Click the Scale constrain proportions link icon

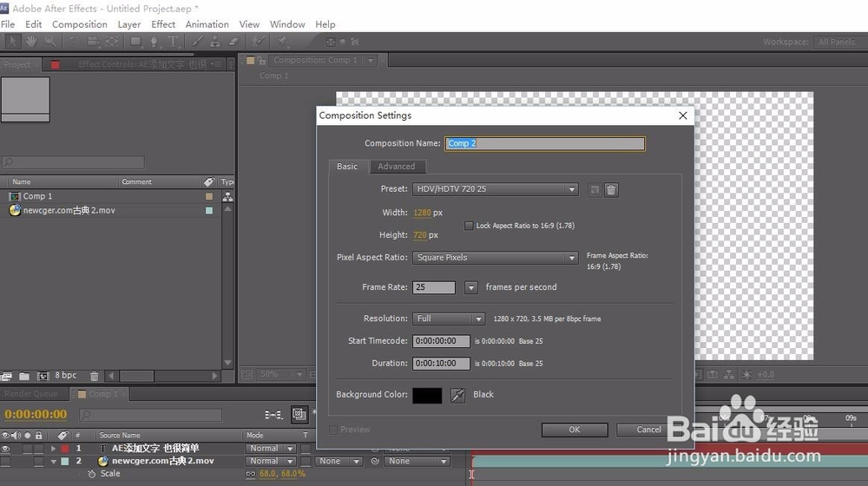click(x=250, y=474)
